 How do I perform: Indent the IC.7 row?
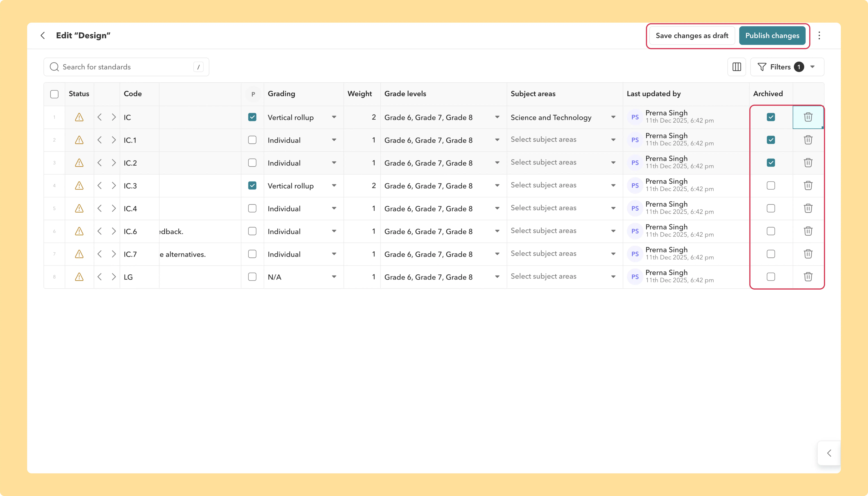(x=114, y=254)
